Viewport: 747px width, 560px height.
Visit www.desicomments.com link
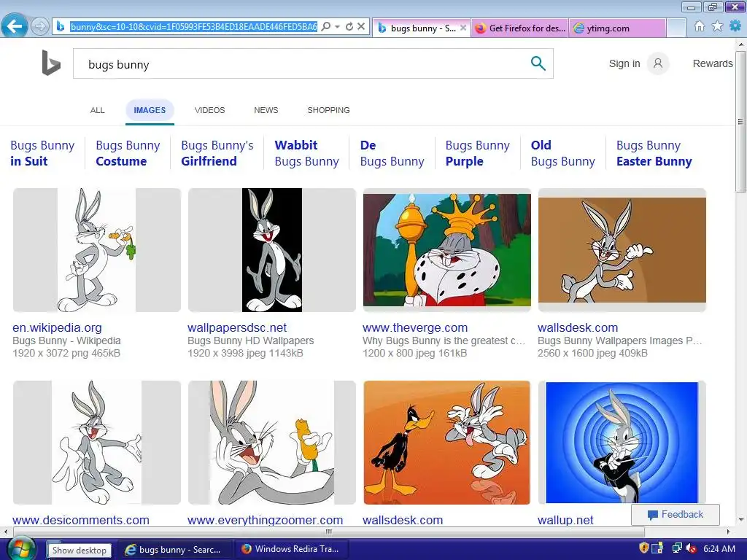(80, 520)
